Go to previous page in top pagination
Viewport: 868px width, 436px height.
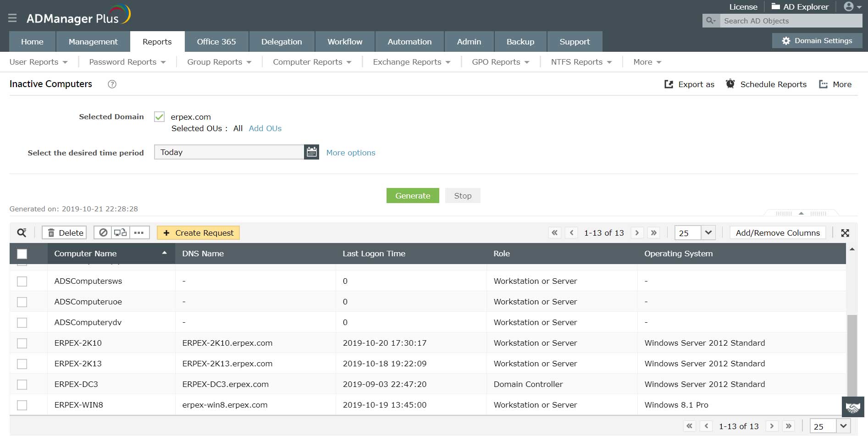pos(571,233)
